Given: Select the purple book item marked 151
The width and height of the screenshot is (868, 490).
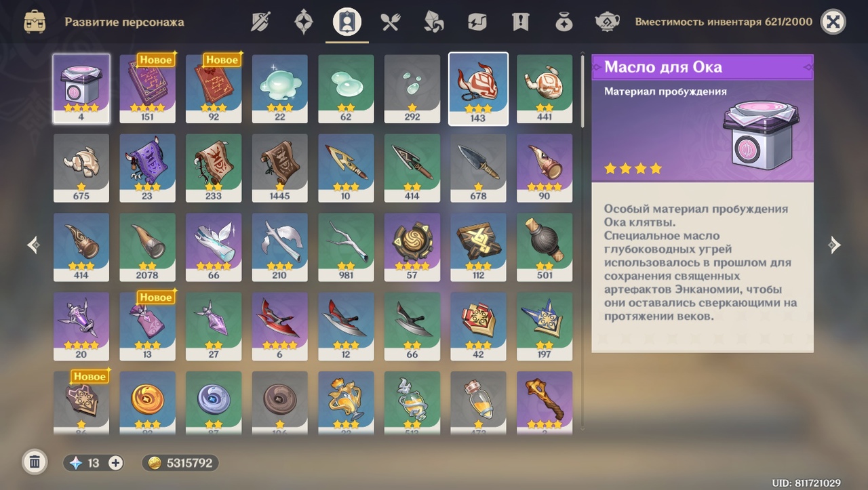Looking at the screenshot, I should tap(148, 89).
